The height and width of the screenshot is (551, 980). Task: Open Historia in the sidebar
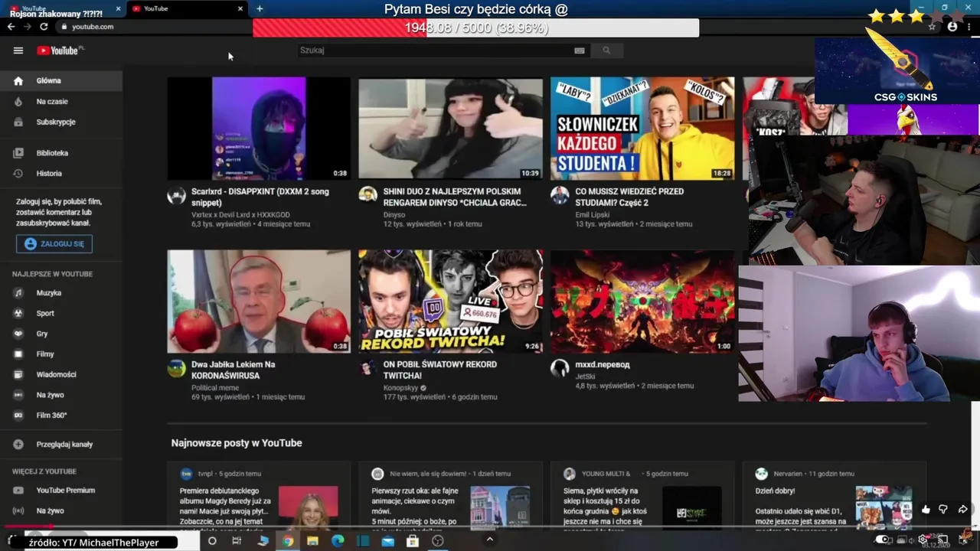click(x=61, y=174)
